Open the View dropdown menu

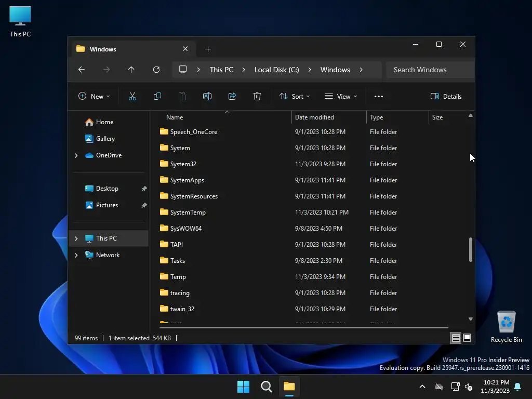click(x=341, y=96)
